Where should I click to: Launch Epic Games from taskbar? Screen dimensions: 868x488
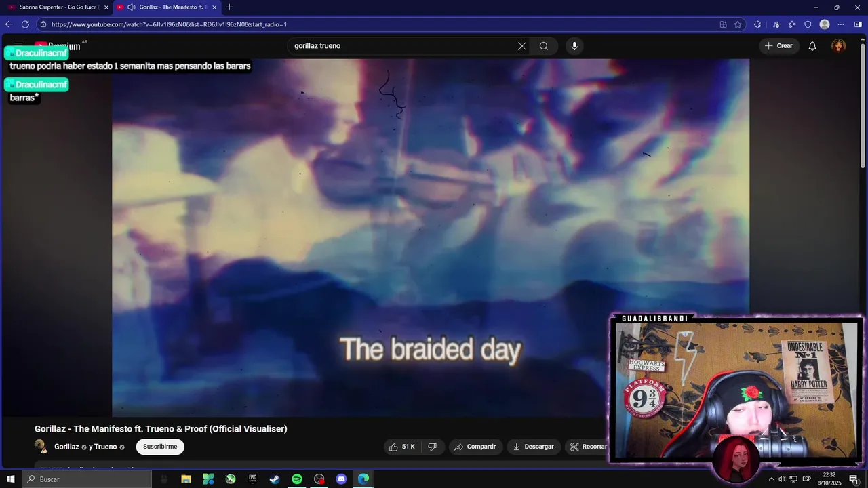252,479
